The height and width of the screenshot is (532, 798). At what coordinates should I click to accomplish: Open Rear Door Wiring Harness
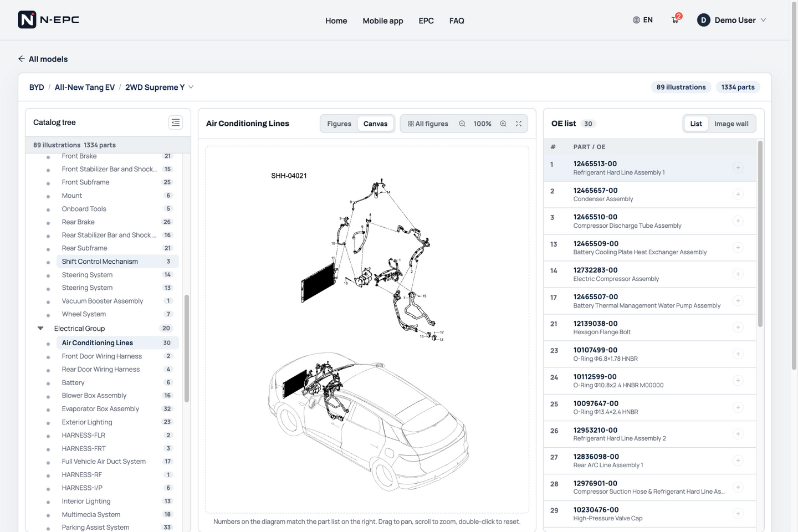click(x=117, y=370)
